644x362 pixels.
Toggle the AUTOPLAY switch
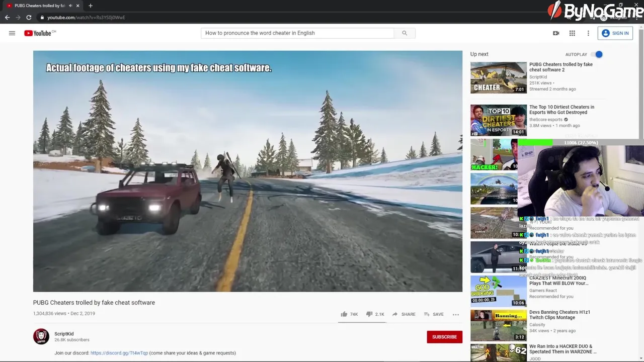[596, 54]
